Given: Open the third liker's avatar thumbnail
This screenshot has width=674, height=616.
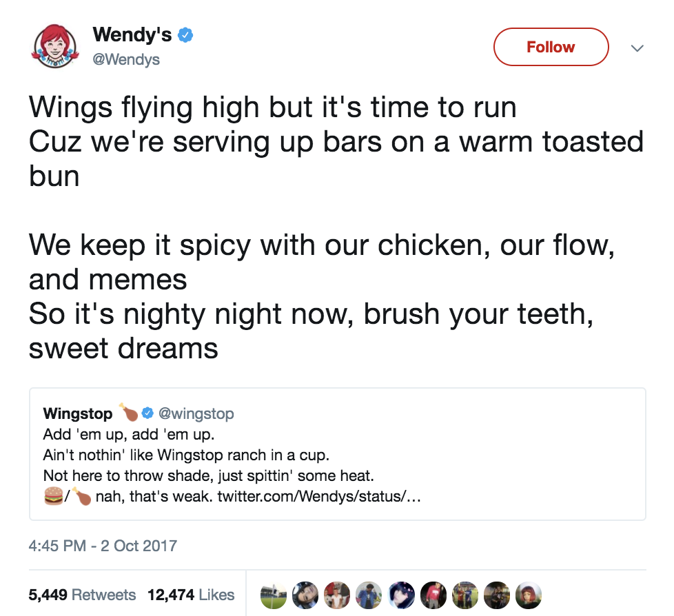Looking at the screenshot, I should click(x=337, y=595).
